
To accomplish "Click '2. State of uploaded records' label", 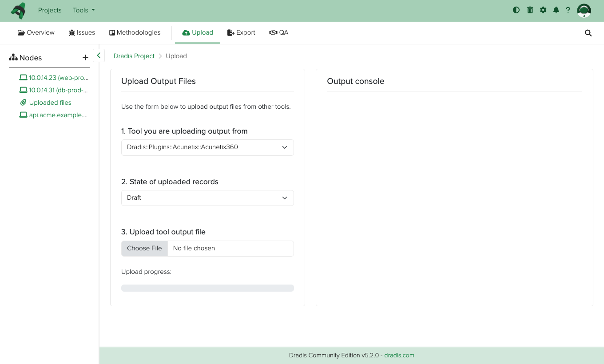I will (170, 182).
